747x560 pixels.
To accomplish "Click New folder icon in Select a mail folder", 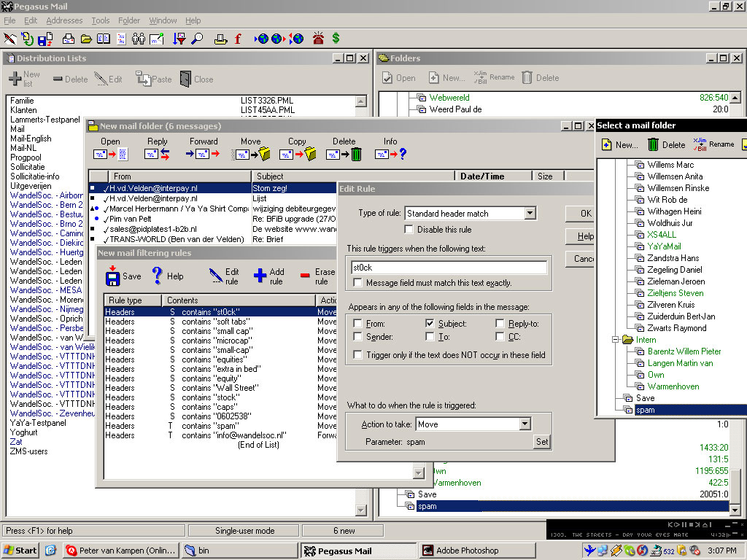I will pos(606,145).
